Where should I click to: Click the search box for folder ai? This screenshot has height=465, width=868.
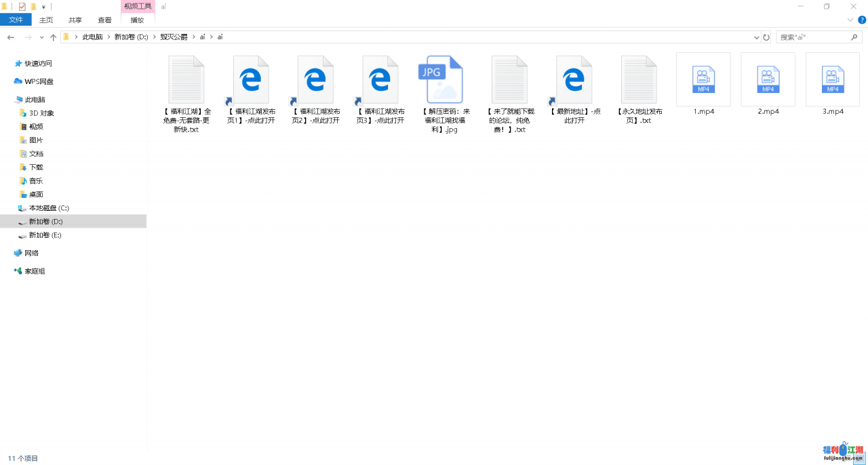point(814,37)
